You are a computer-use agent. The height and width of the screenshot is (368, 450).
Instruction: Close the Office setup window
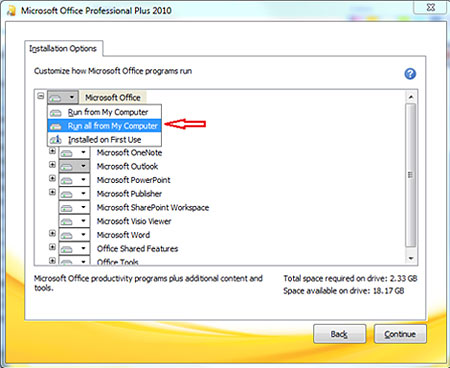coord(430,7)
